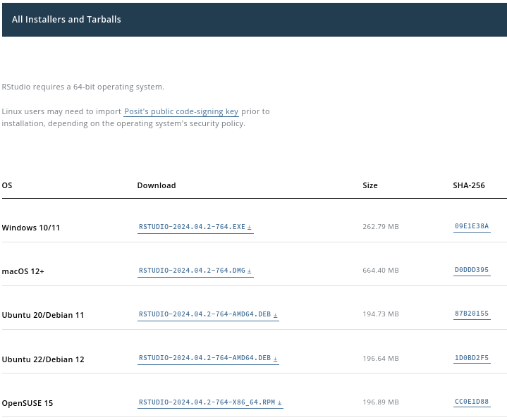Select the Ubuntu 20/Debian 11 label
Image resolution: width=507 pixels, height=420 pixels.
tap(43, 315)
